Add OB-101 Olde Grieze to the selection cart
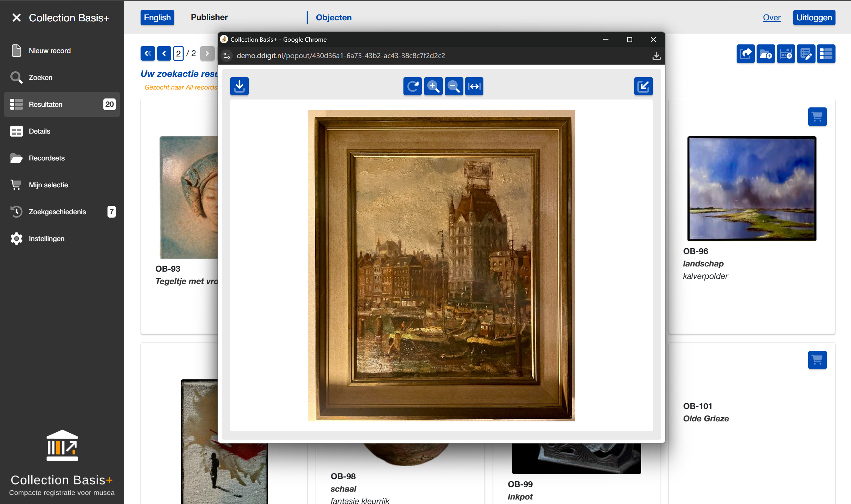Viewport: 851px width, 504px height. coord(817,360)
